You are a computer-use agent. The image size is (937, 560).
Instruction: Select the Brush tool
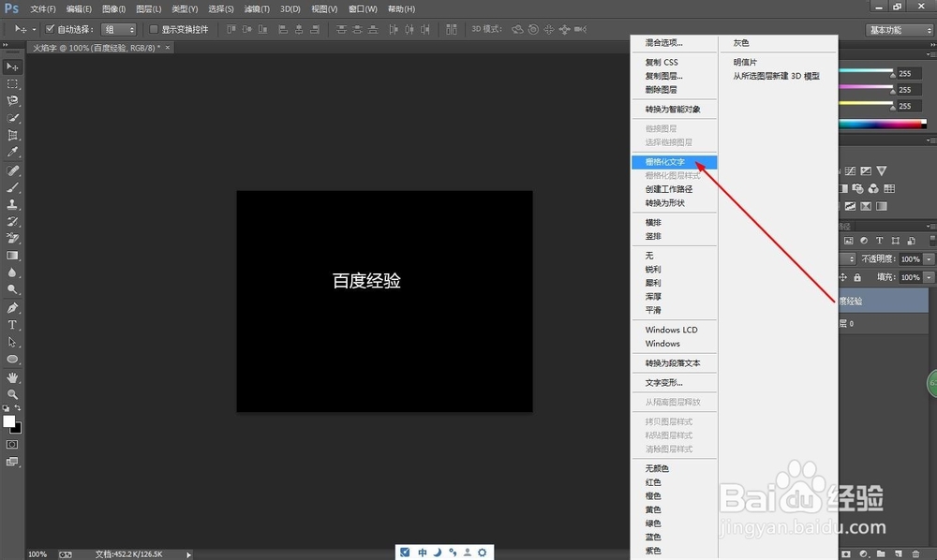[12, 187]
